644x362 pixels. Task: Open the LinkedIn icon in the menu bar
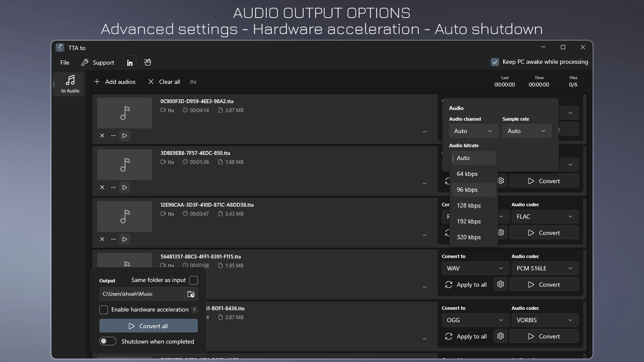click(130, 62)
